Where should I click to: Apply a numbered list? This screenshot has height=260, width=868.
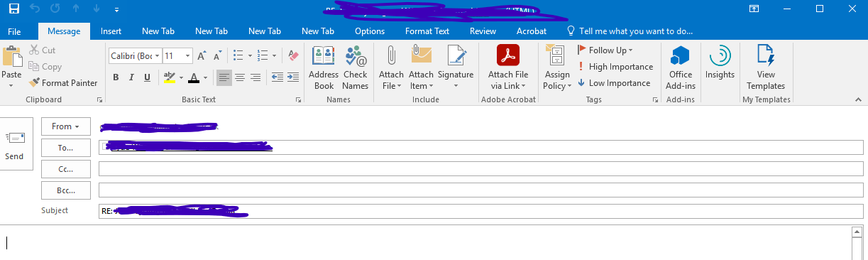click(x=263, y=55)
